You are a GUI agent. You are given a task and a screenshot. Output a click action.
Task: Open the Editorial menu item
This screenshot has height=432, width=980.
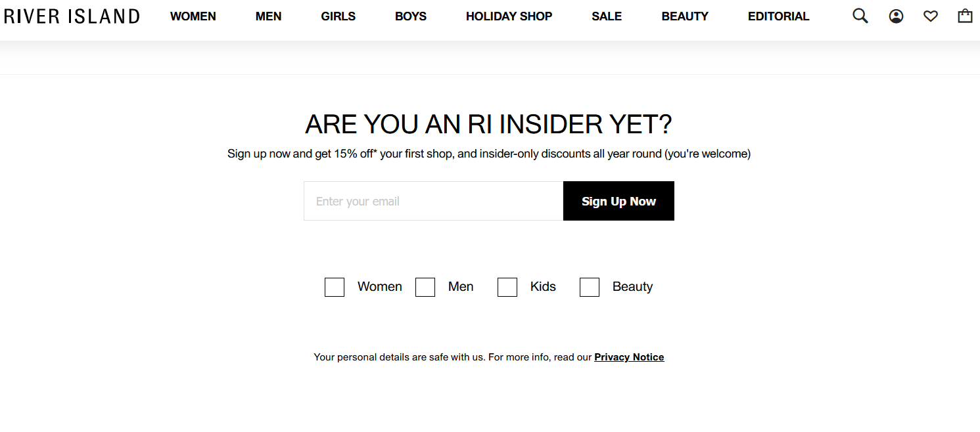tap(778, 16)
